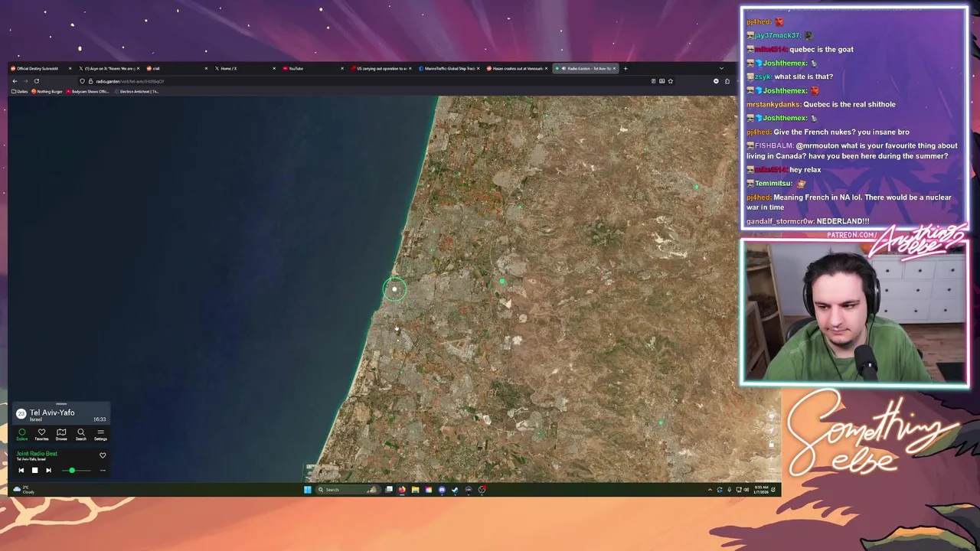The height and width of the screenshot is (551, 980).
Task: Select the green station dot east of Tel Aviv
Action: (x=501, y=282)
